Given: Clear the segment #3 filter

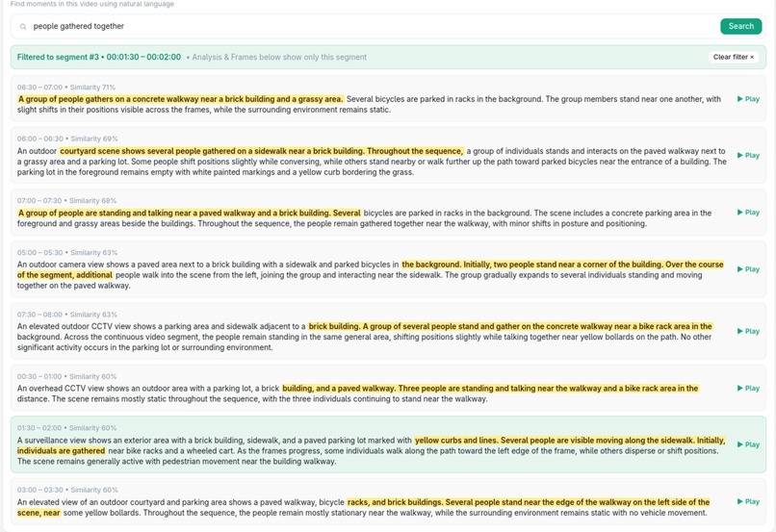Looking at the screenshot, I should (x=733, y=57).
